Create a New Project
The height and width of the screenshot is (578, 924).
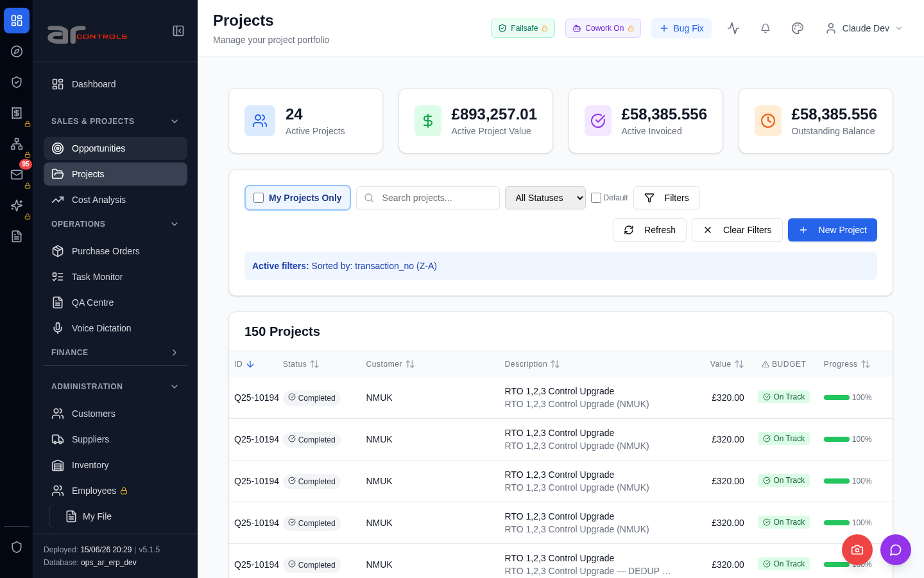pos(832,230)
